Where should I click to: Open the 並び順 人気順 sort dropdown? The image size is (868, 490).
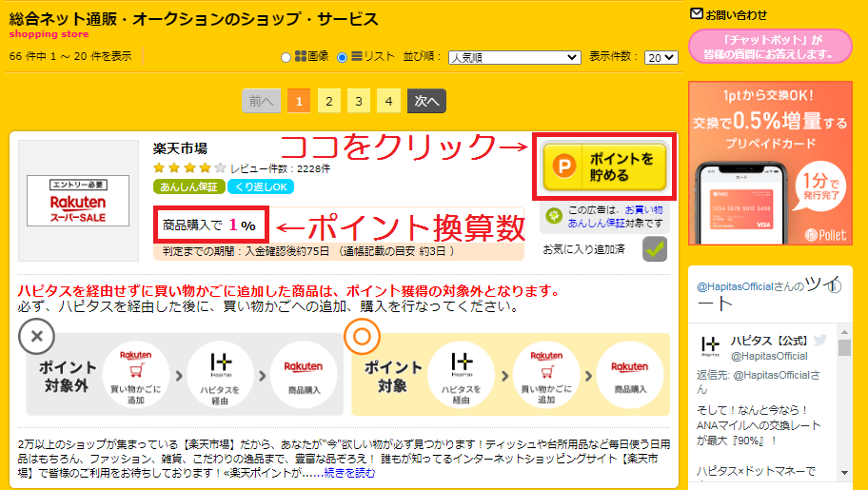(514, 58)
